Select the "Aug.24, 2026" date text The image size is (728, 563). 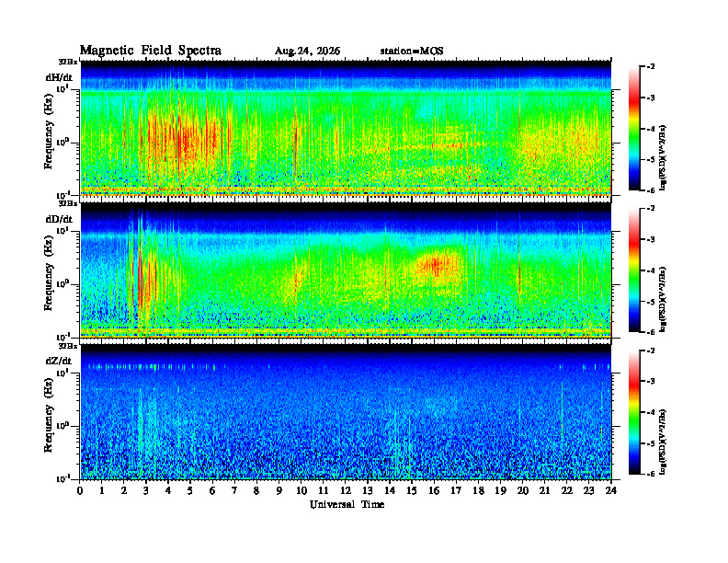[x=307, y=52]
